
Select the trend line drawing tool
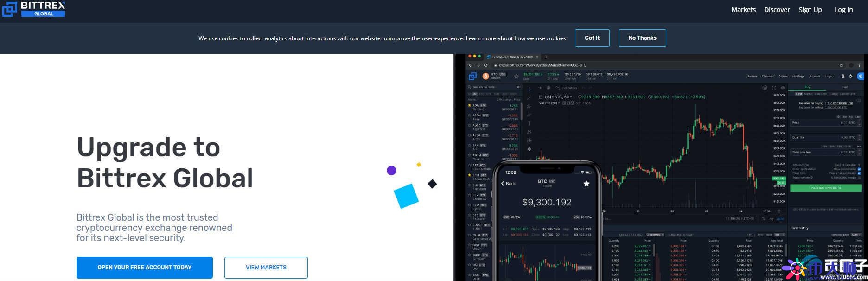[529, 97]
